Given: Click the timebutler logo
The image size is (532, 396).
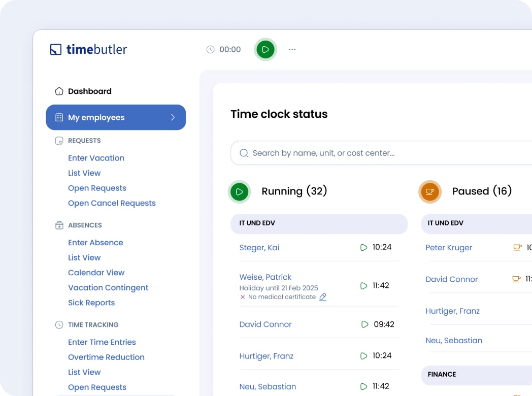Looking at the screenshot, I should pyautogui.click(x=89, y=49).
